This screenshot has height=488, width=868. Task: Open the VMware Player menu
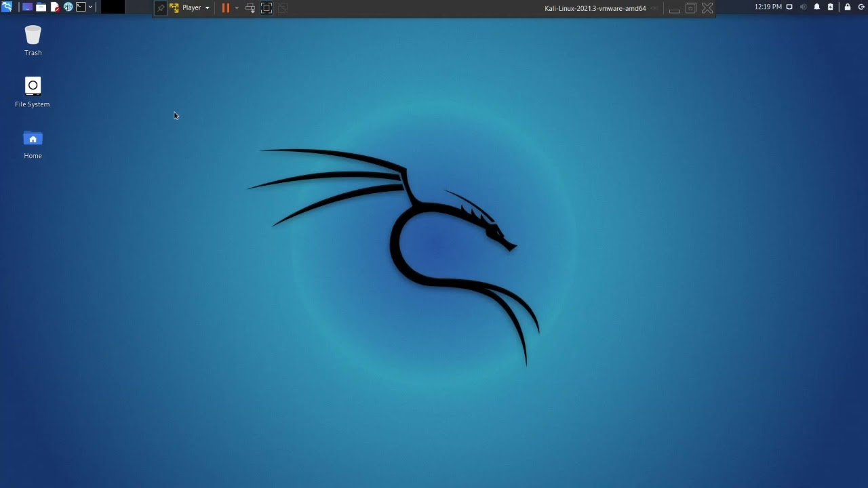point(189,8)
